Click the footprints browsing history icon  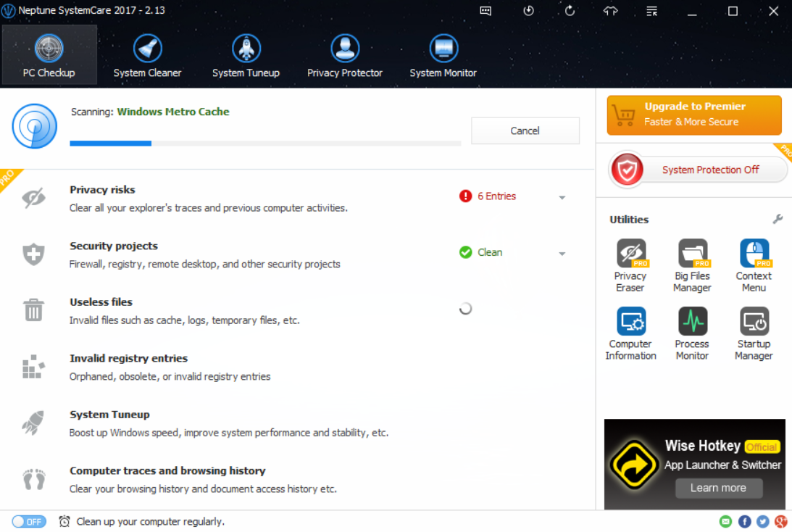(34, 479)
